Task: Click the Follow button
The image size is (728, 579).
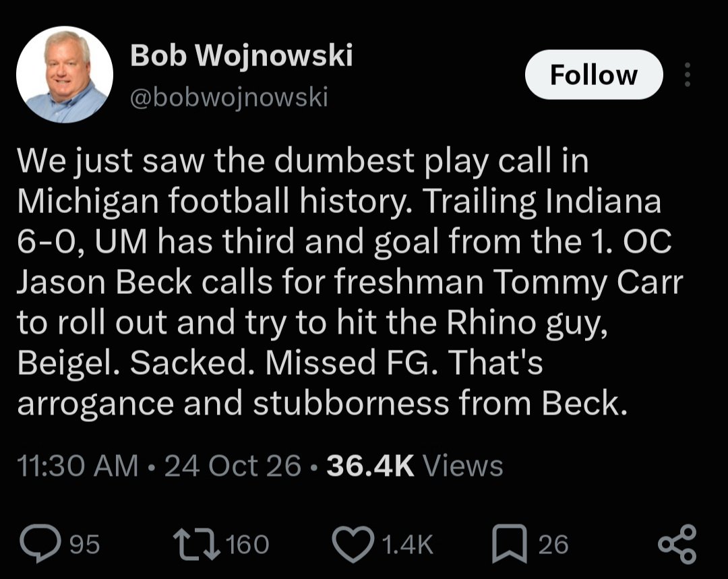Action: point(593,75)
